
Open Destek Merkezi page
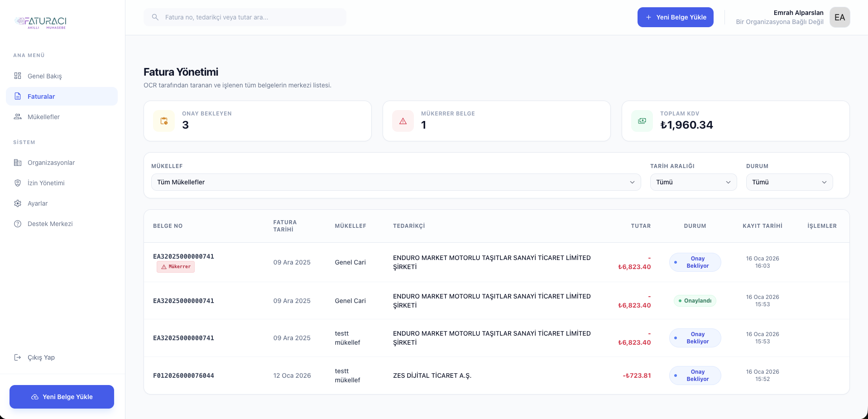tap(50, 224)
